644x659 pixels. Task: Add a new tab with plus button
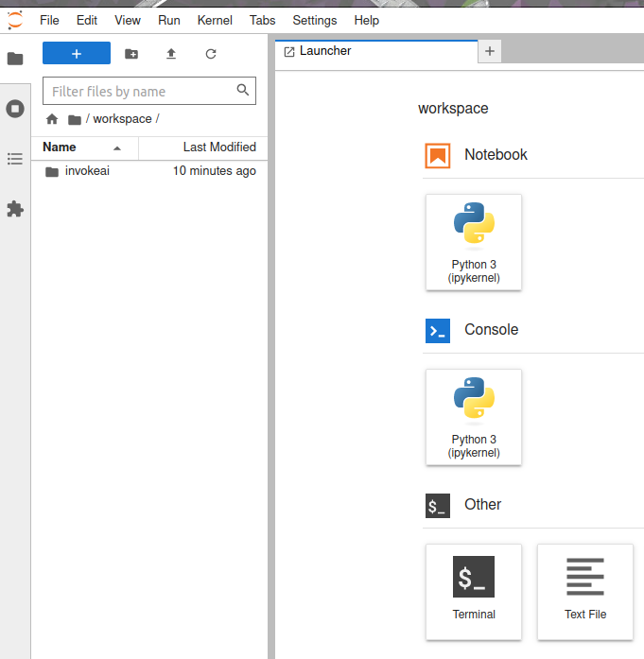pos(489,51)
